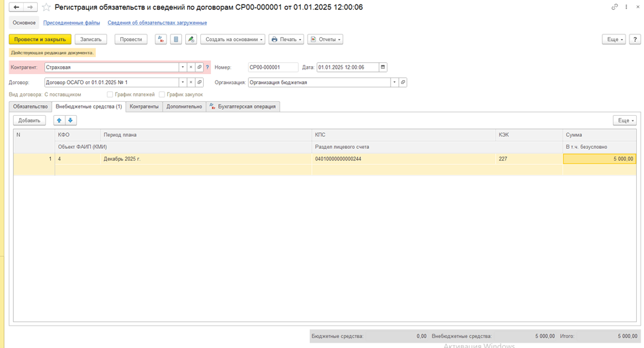
Task: Click the КЭК column header
Action: (529, 135)
